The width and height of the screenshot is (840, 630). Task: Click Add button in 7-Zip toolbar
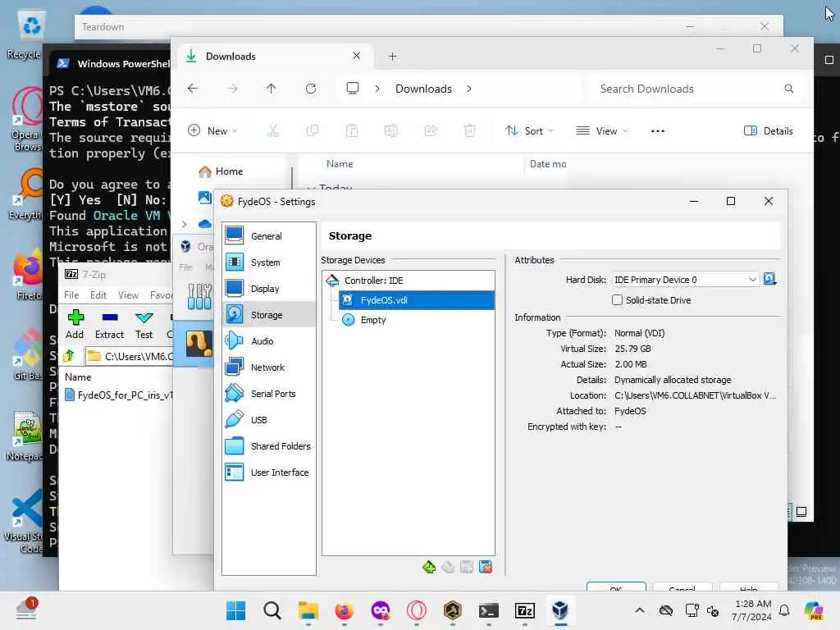click(75, 324)
